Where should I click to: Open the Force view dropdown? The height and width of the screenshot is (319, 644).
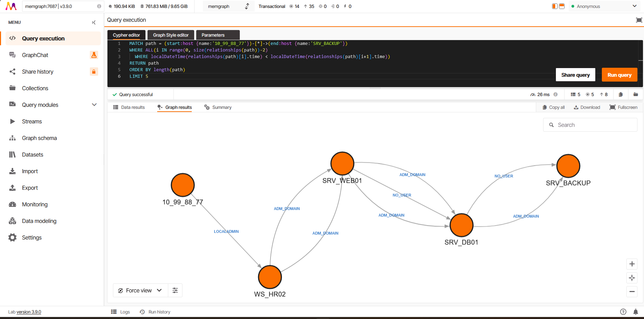point(140,290)
